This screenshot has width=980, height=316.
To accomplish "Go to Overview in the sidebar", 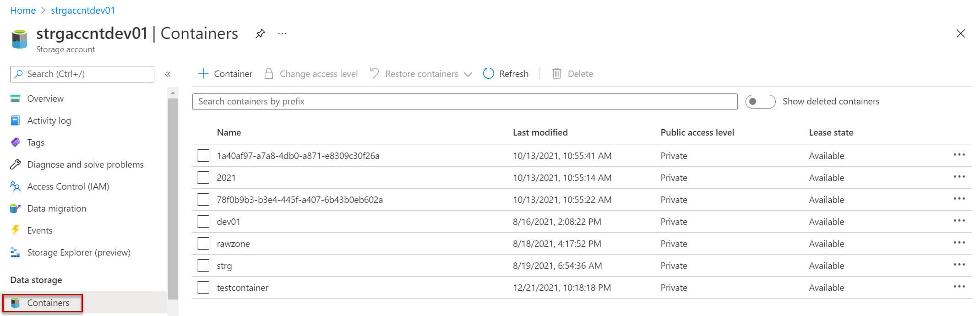I will [45, 98].
